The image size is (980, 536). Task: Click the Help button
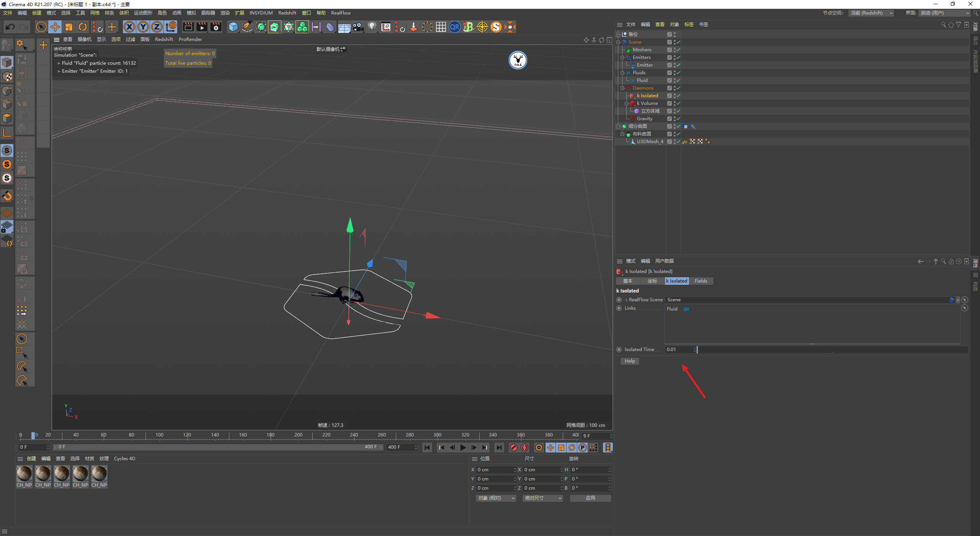[x=629, y=361]
